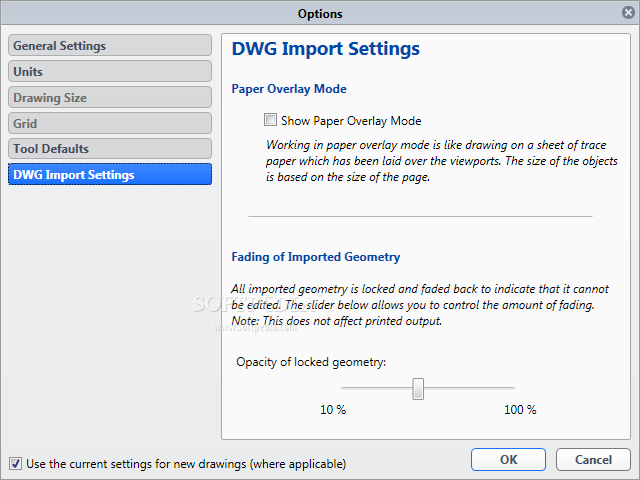Viewport: 640px width, 480px height.
Task: Open the Tool Defaults tab
Action: pyautogui.click(x=110, y=149)
